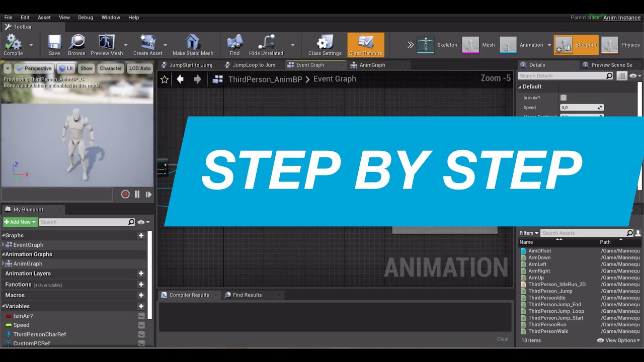
Task: Open the asset Filters dropdown
Action: point(529,233)
